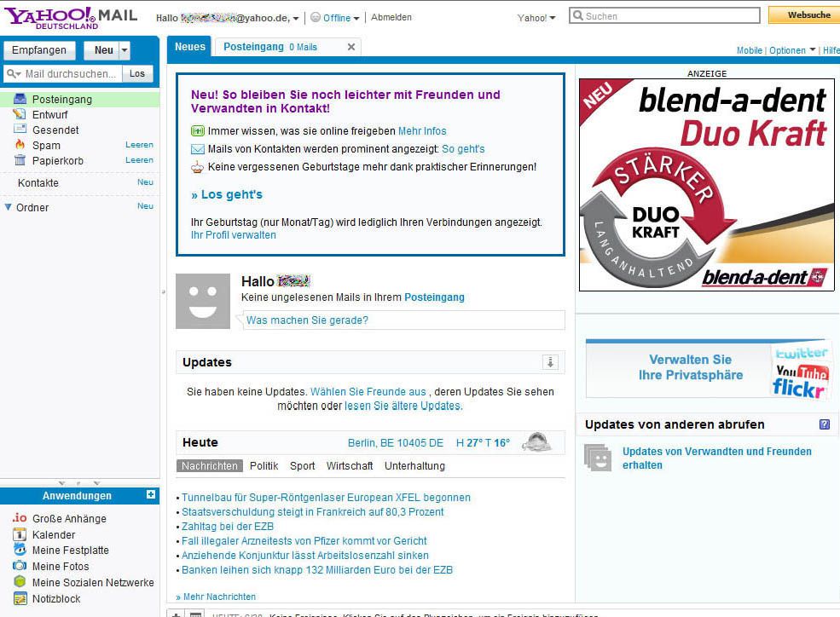
Task: Open Große Anhänge in applications list
Action: 69,519
